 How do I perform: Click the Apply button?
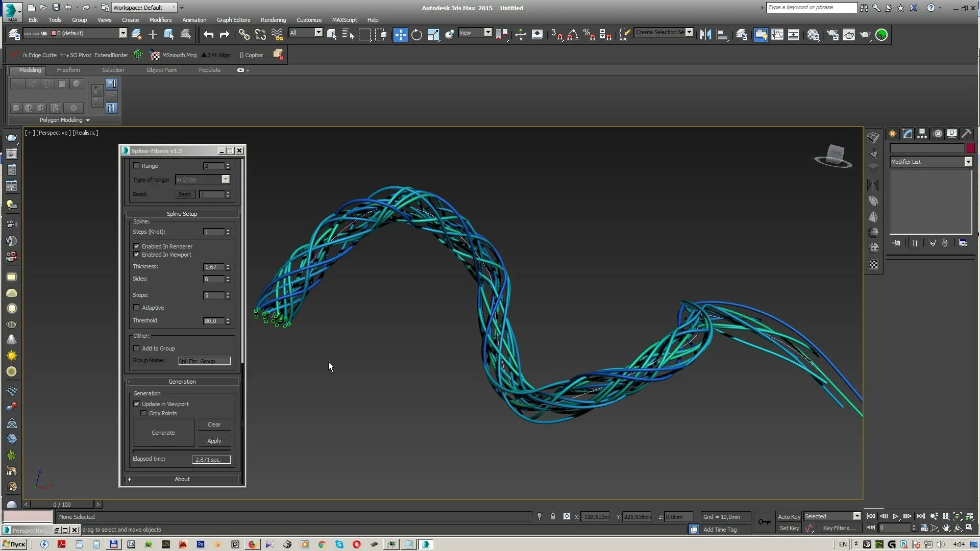tap(213, 441)
